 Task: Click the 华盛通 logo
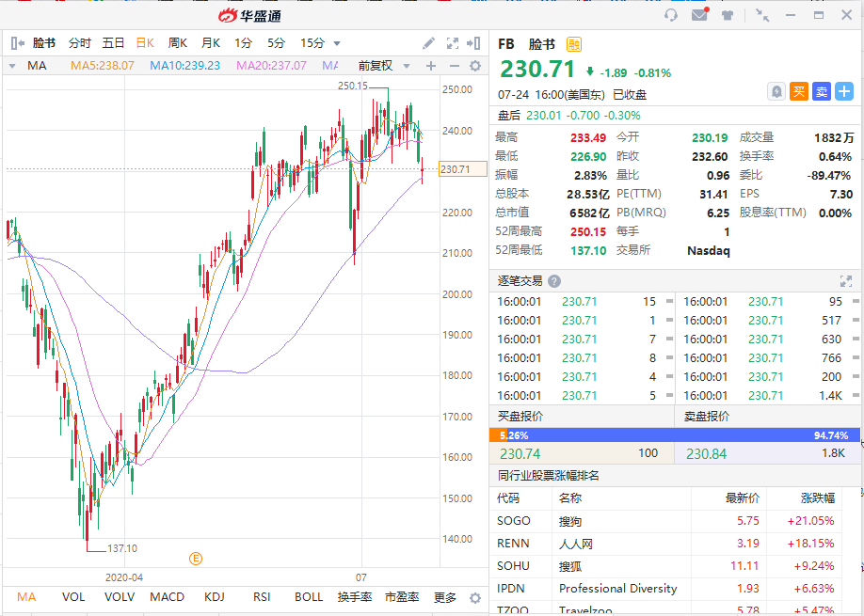[250, 15]
